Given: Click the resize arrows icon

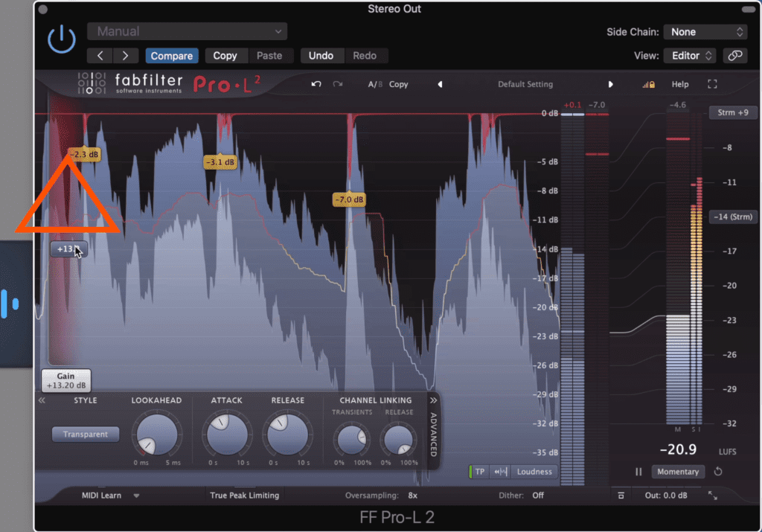Looking at the screenshot, I should click(x=712, y=496).
